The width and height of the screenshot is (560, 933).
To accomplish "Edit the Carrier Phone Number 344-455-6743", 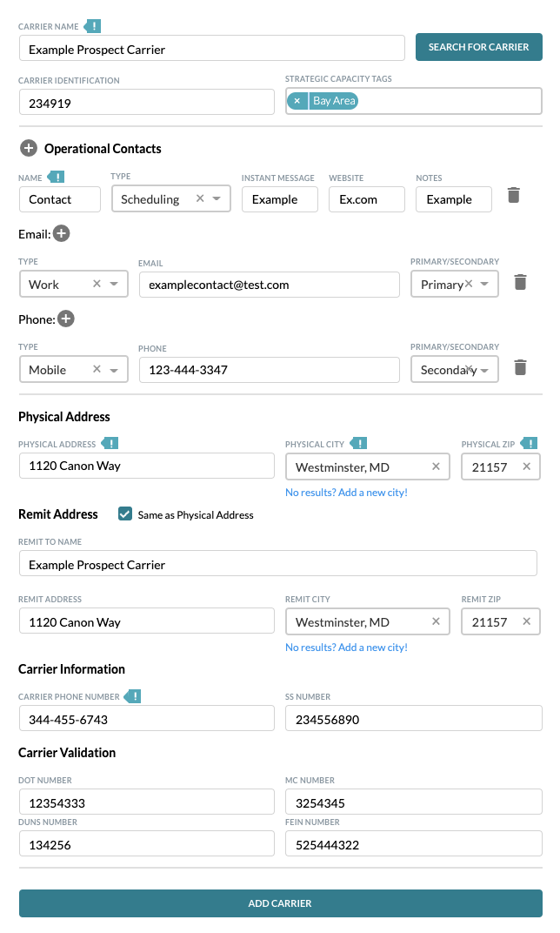I will click(x=146, y=719).
